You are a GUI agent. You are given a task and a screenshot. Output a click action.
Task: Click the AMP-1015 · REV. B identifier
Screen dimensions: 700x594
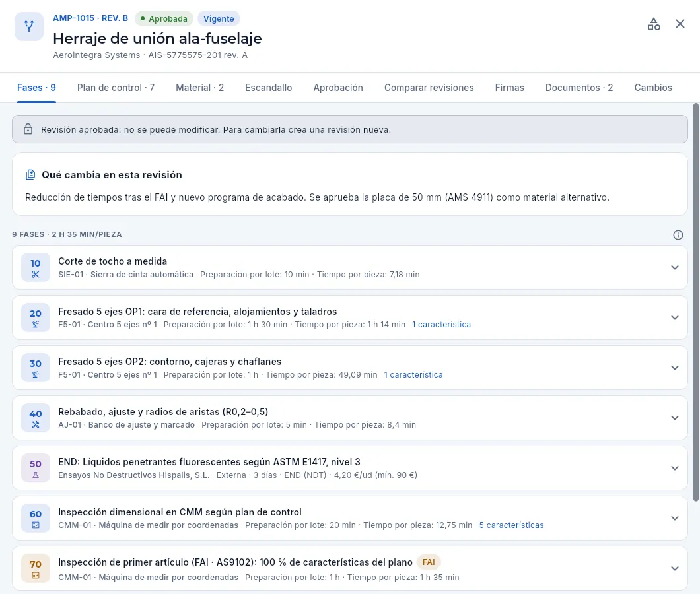coord(90,18)
